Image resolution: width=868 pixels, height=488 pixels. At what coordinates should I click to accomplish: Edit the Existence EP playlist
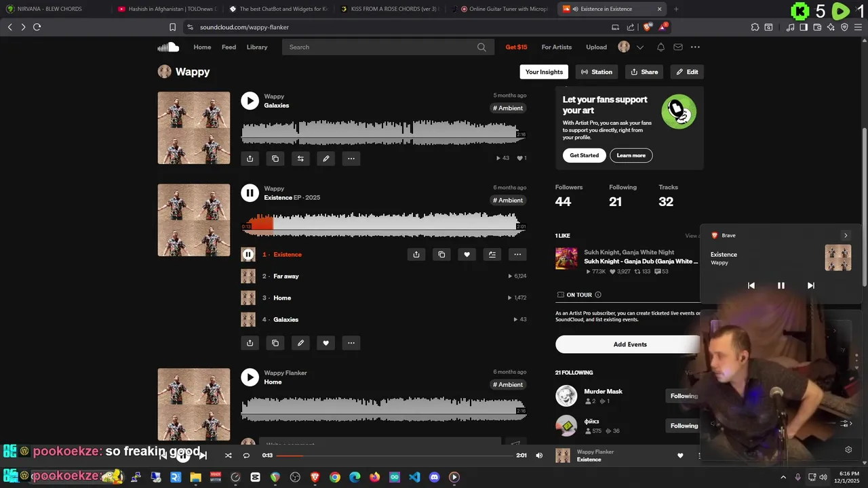tap(300, 343)
